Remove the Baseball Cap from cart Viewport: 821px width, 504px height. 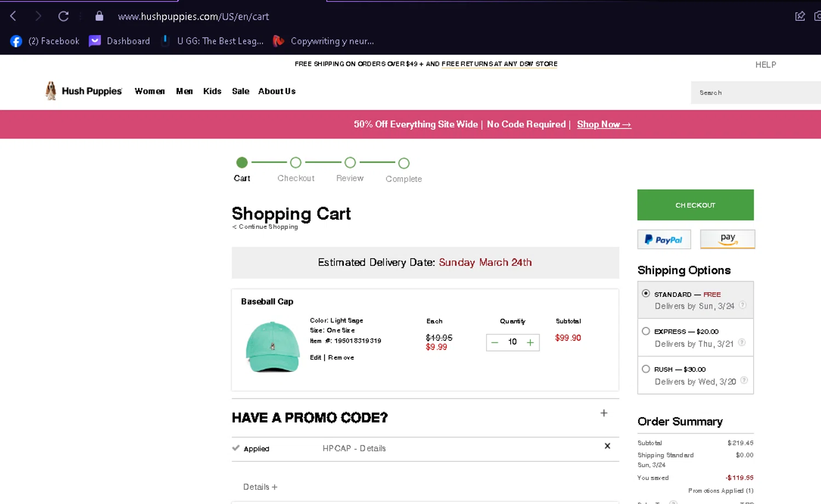[341, 357]
